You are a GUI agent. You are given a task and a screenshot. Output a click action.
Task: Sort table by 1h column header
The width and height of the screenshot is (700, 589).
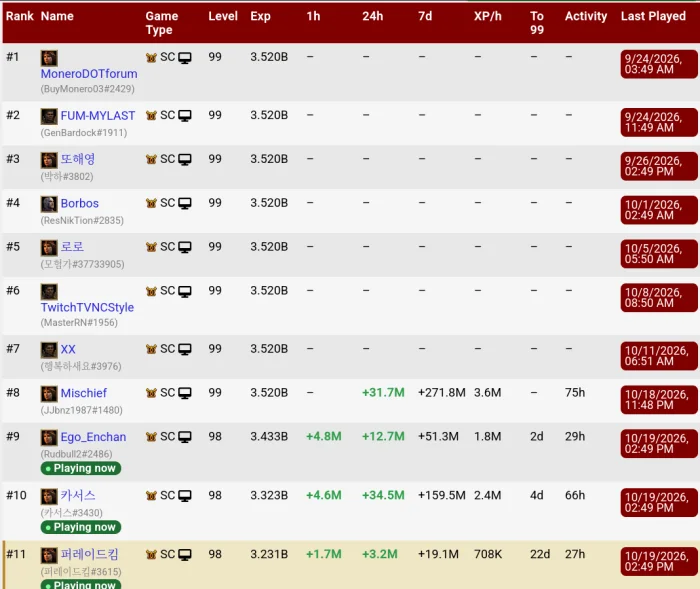click(x=313, y=17)
